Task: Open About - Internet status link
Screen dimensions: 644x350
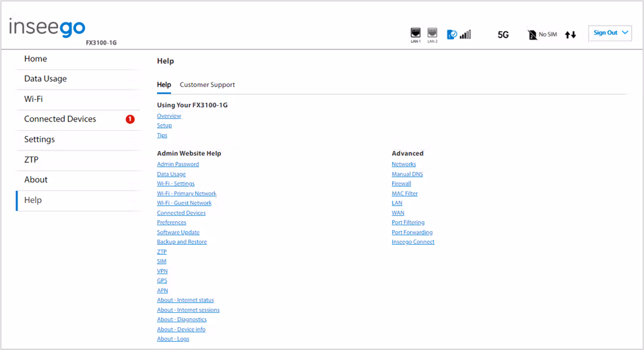Action: [185, 300]
